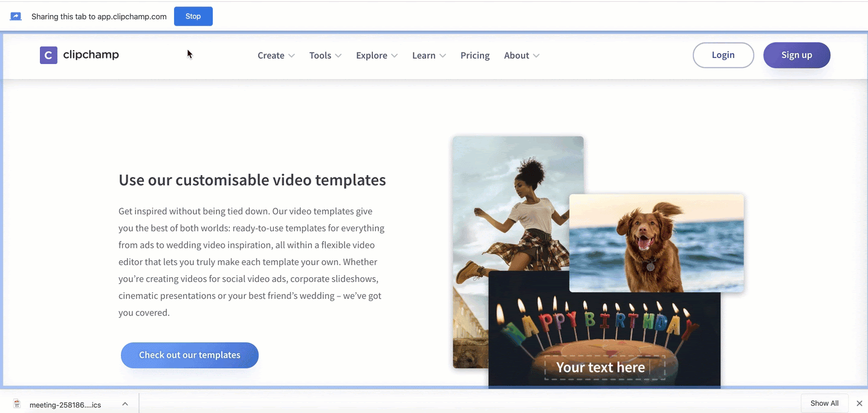This screenshot has width=868, height=413.
Task: Expand the Tools menu
Action: pyautogui.click(x=325, y=56)
